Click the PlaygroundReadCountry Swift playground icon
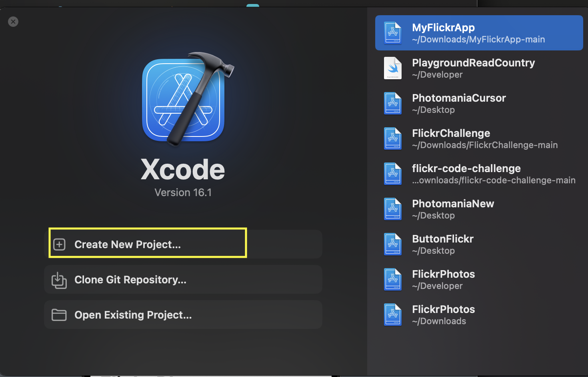 click(393, 68)
